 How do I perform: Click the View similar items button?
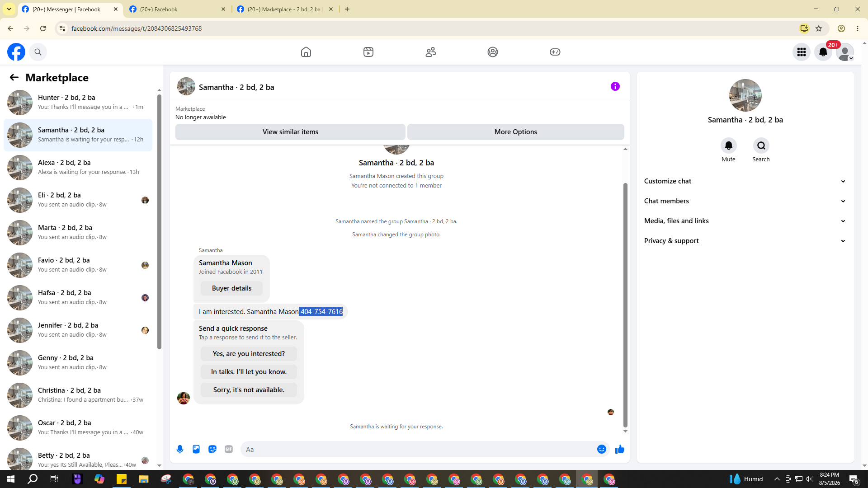[290, 132]
